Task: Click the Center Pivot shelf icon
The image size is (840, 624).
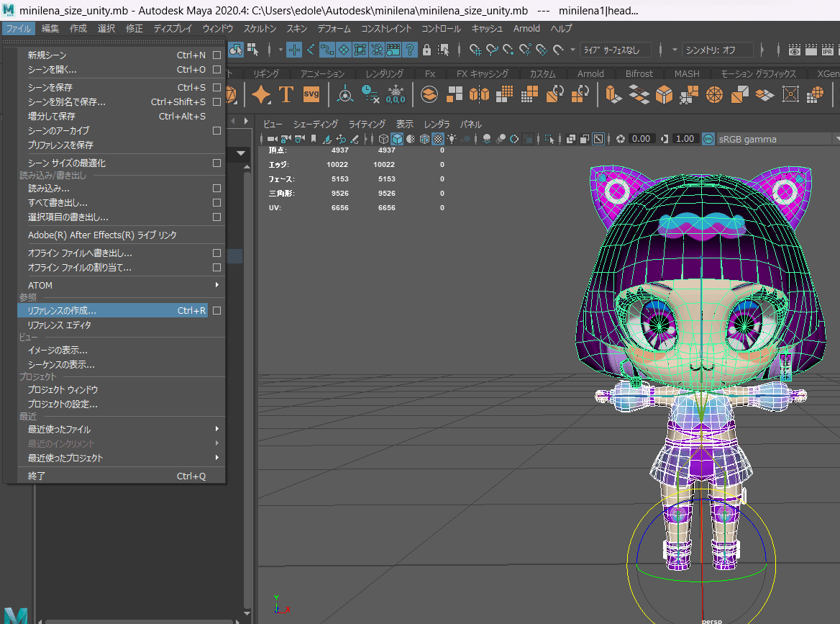Action: pos(345,94)
